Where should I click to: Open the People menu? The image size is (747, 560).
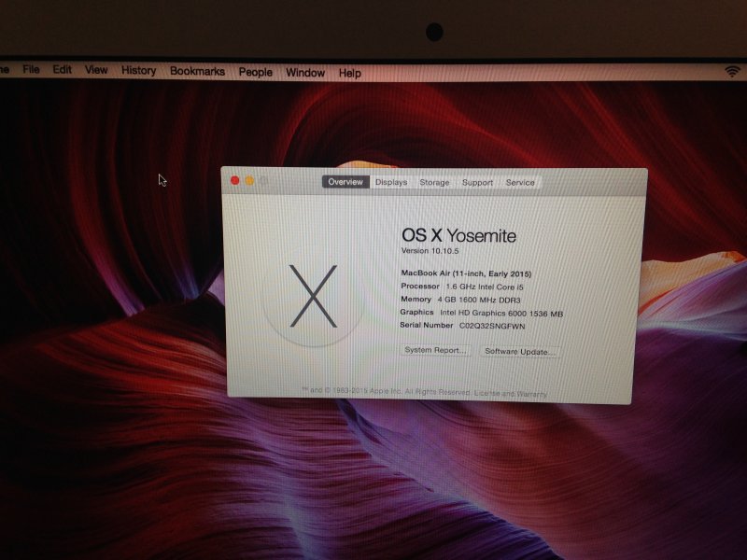(x=255, y=72)
